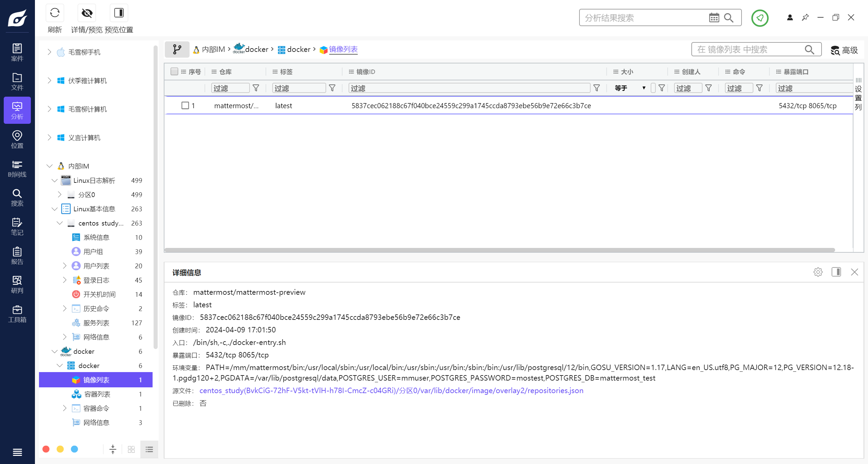This screenshot has width=868, height=464.
Task: Click the calendar icon in search box
Action: [x=714, y=18]
